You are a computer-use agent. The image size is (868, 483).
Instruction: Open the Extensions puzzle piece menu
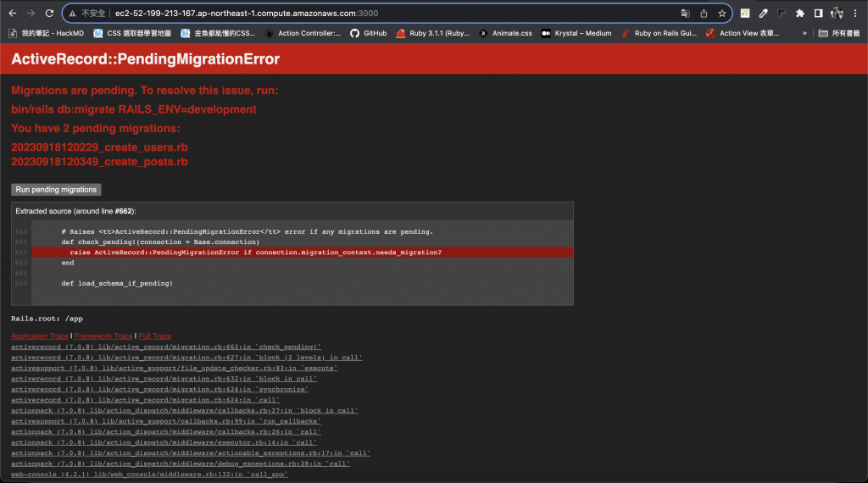800,14
